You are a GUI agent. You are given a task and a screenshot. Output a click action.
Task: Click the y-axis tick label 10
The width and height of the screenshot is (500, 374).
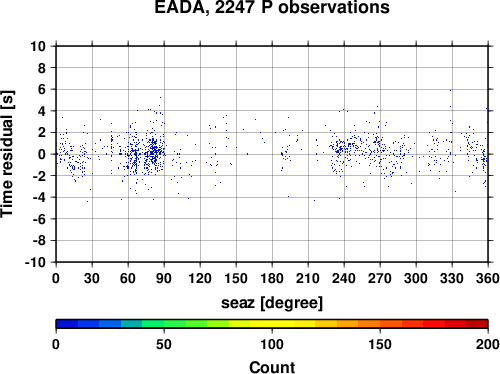(x=38, y=46)
